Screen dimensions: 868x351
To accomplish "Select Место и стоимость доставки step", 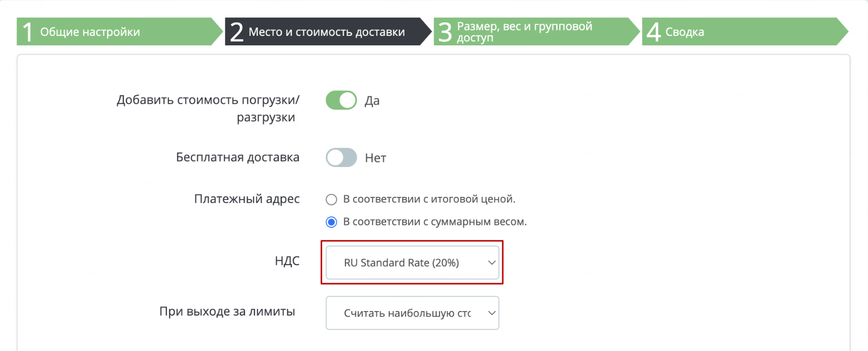I will coord(328,31).
